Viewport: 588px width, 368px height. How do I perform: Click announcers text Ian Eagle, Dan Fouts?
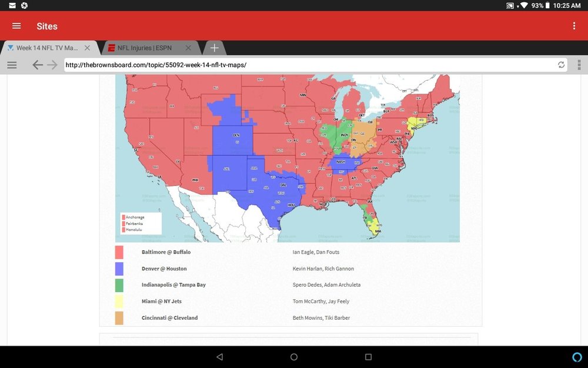(x=316, y=253)
